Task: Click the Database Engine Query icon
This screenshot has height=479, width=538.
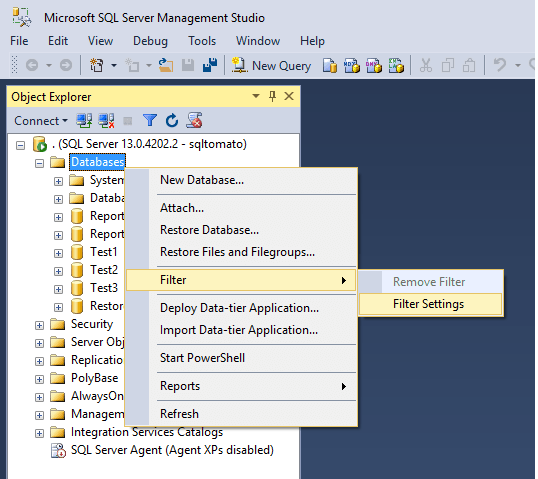Action: pos(330,65)
